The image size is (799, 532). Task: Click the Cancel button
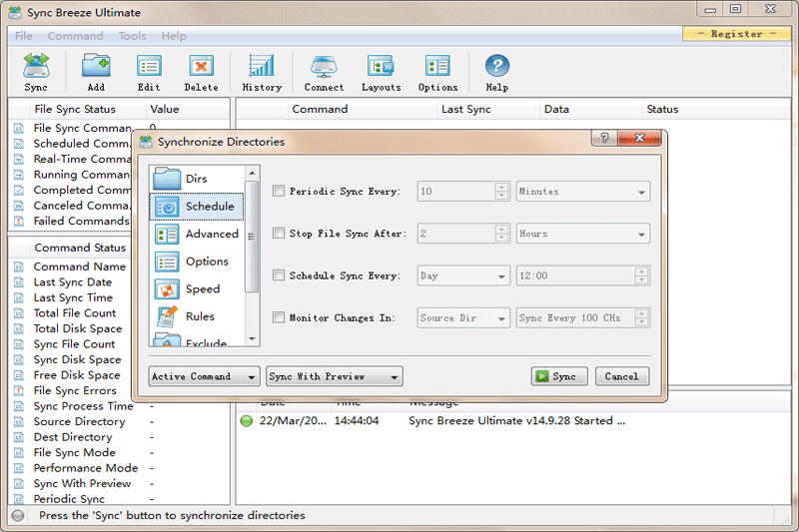click(x=621, y=376)
